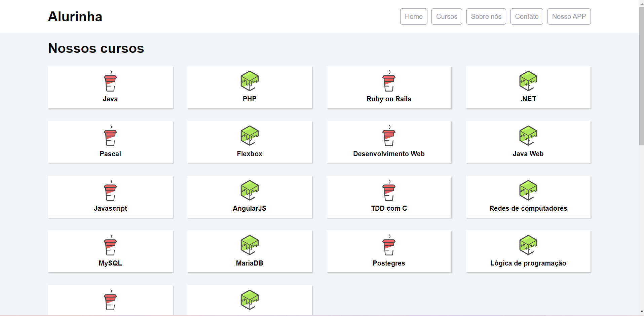Click the Lógica de programação box icon
This screenshot has width=644, height=316.
coord(528,245)
